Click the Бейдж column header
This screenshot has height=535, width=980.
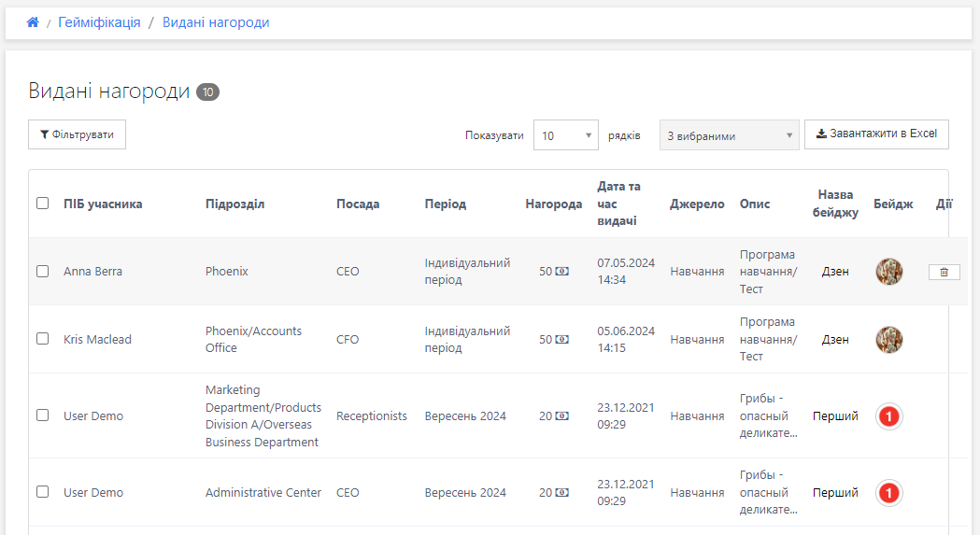893,204
